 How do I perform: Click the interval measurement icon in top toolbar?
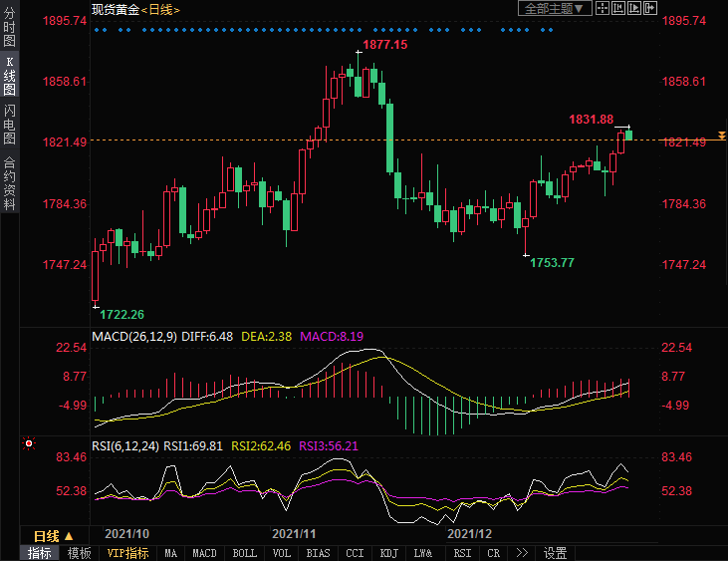coord(619,8)
